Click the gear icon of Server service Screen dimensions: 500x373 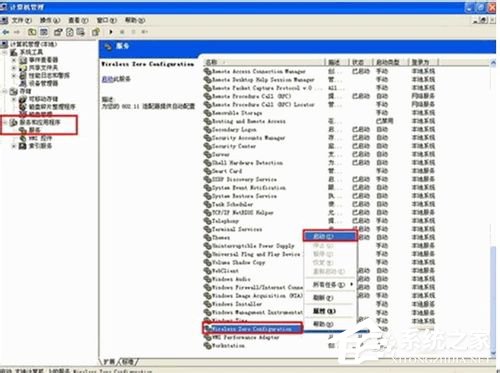(x=207, y=155)
